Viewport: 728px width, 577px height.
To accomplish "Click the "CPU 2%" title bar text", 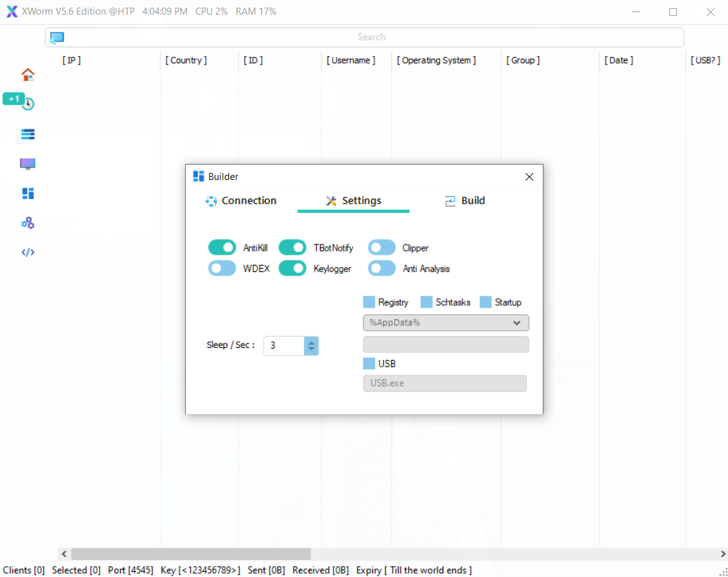I will click(212, 11).
